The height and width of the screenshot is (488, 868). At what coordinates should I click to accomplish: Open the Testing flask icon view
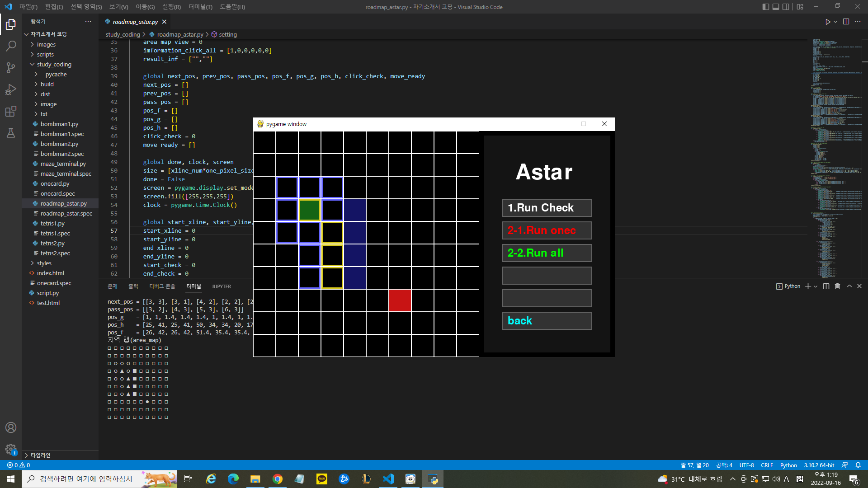11,133
